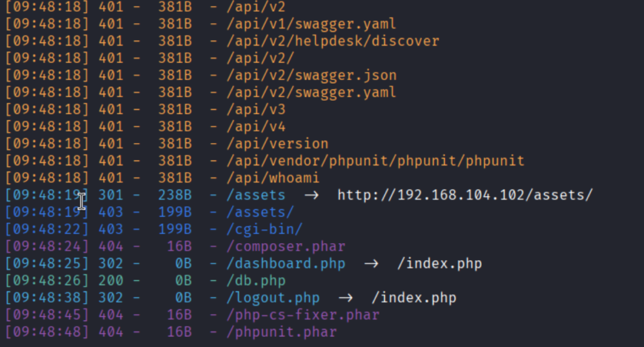Image resolution: width=644 pixels, height=347 pixels.
Task: Click the /cgi-bin/ path
Action: coord(265,229)
